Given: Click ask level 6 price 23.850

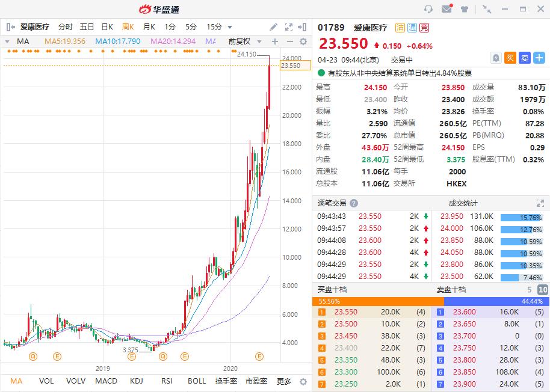Looking at the screenshot, I should (464, 372).
